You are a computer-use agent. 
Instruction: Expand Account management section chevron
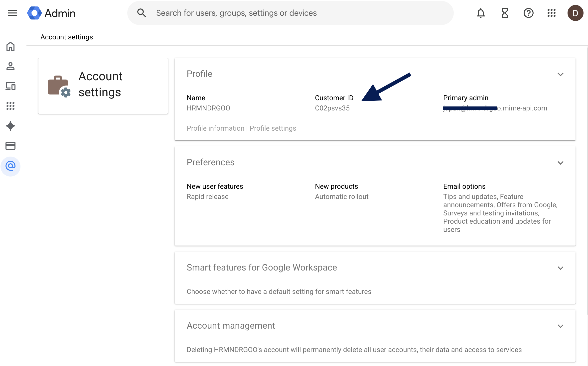click(x=561, y=326)
